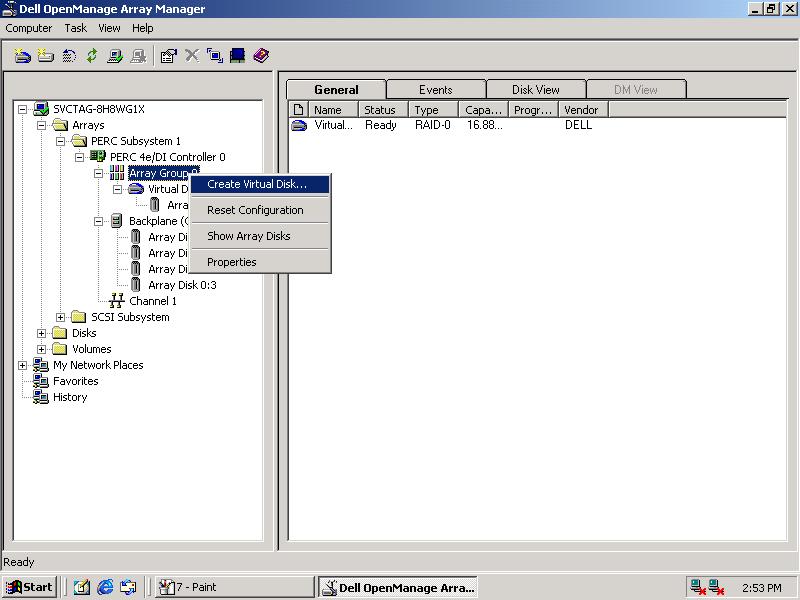
Task: Click the greyed Delete X toolbar icon
Action: [192, 55]
